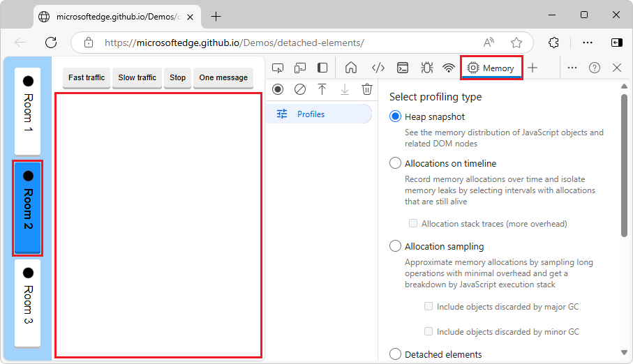Click the Inspect element tool icon
Viewport: 633px width, 364px height.
pos(278,68)
